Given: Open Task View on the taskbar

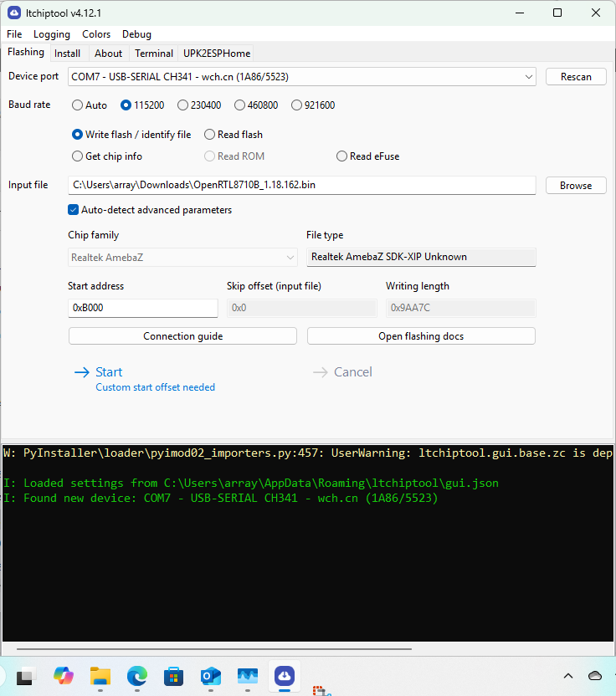Looking at the screenshot, I should pos(24,677).
